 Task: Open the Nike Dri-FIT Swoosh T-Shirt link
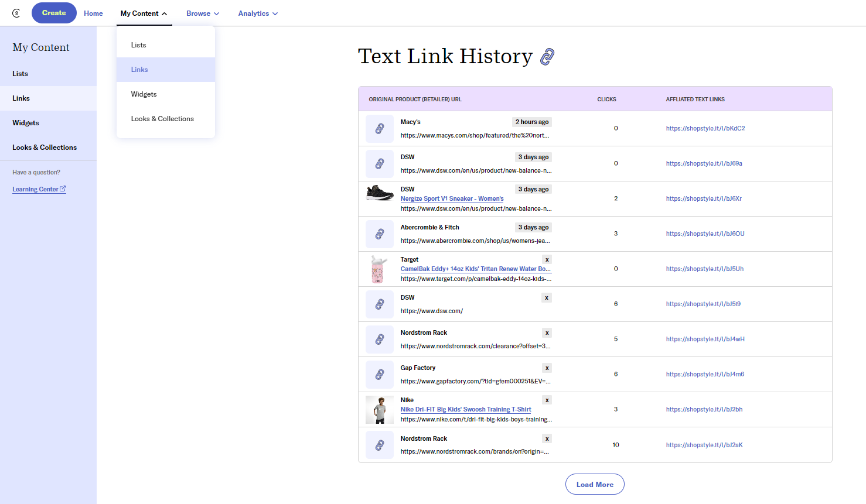coord(466,410)
